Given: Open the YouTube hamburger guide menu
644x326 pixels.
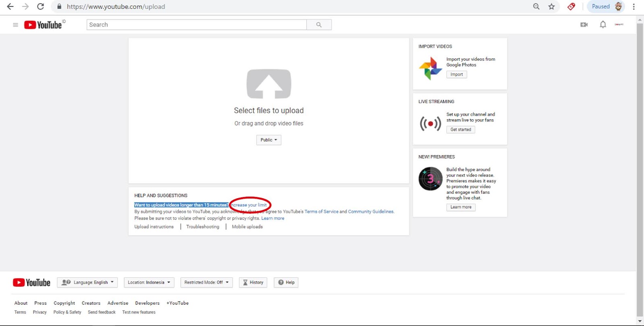Looking at the screenshot, I should [16, 25].
